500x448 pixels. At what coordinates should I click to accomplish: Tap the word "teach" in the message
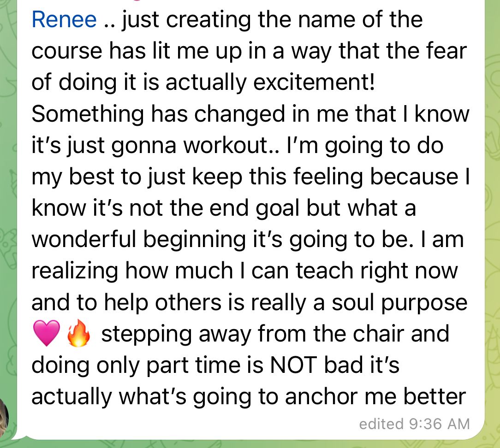click(x=325, y=271)
